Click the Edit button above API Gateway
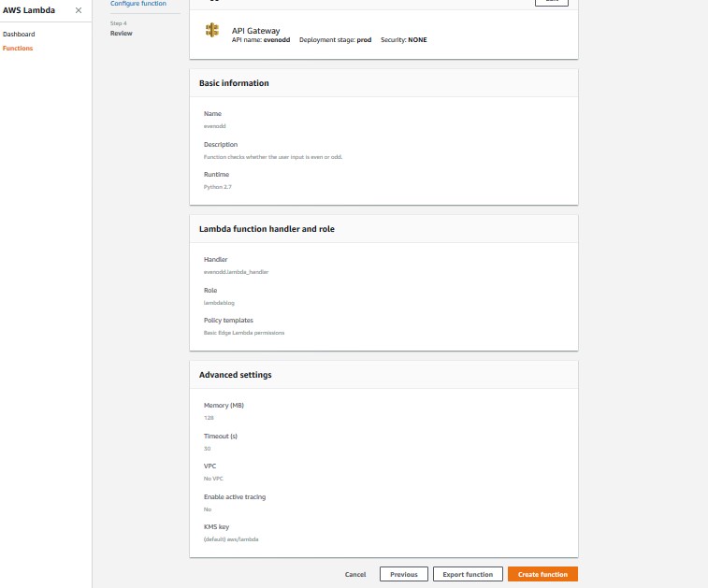This screenshot has width=708, height=588. coord(552,2)
